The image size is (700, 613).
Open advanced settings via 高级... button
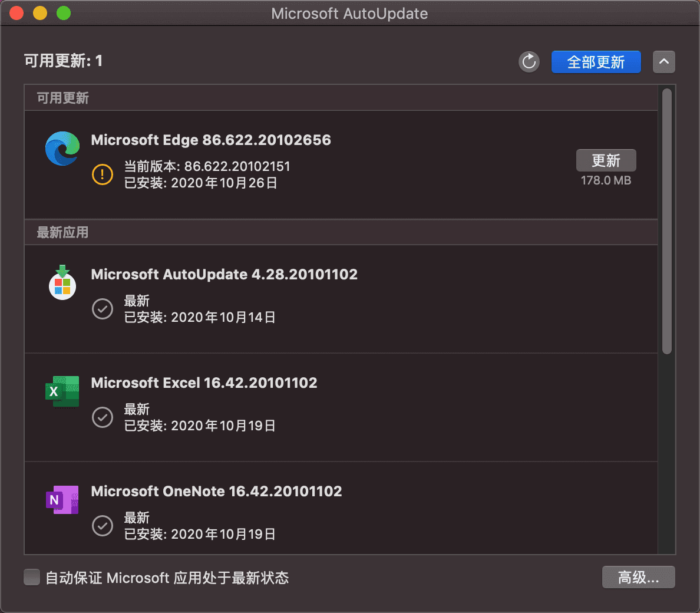point(638,577)
